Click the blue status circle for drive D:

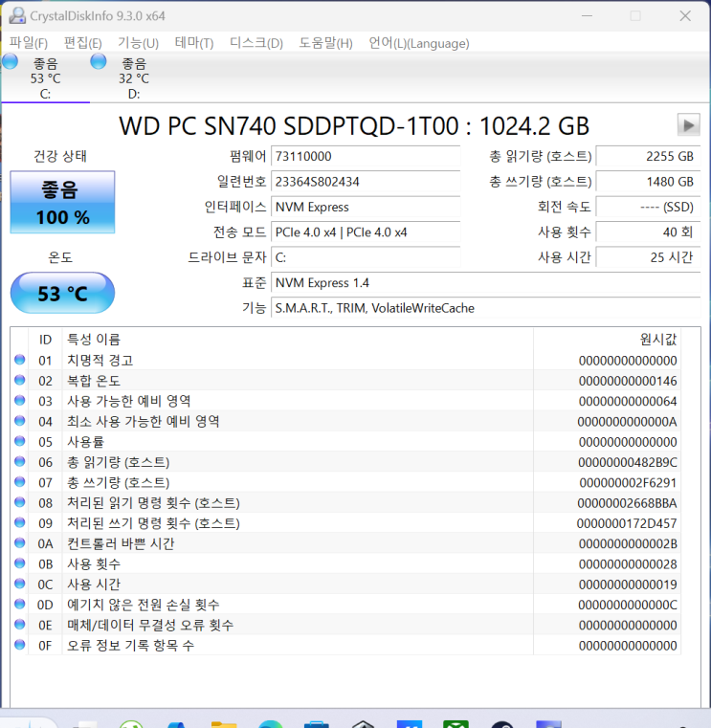99,61
